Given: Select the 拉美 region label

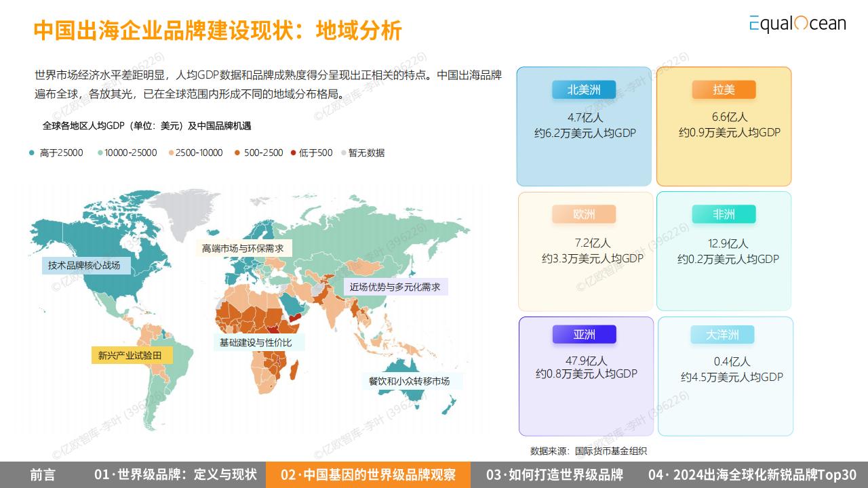Looking at the screenshot, I should 724,89.
